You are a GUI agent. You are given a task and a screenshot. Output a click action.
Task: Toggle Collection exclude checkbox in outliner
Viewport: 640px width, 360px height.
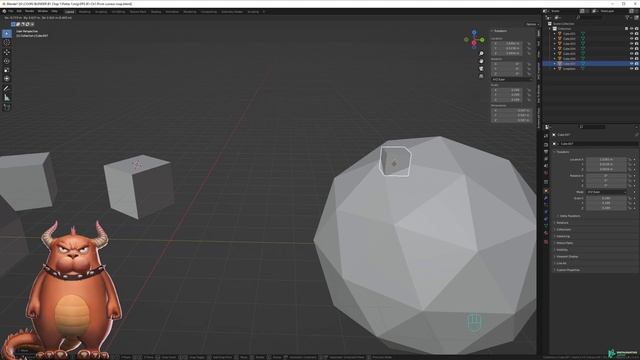point(627,29)
